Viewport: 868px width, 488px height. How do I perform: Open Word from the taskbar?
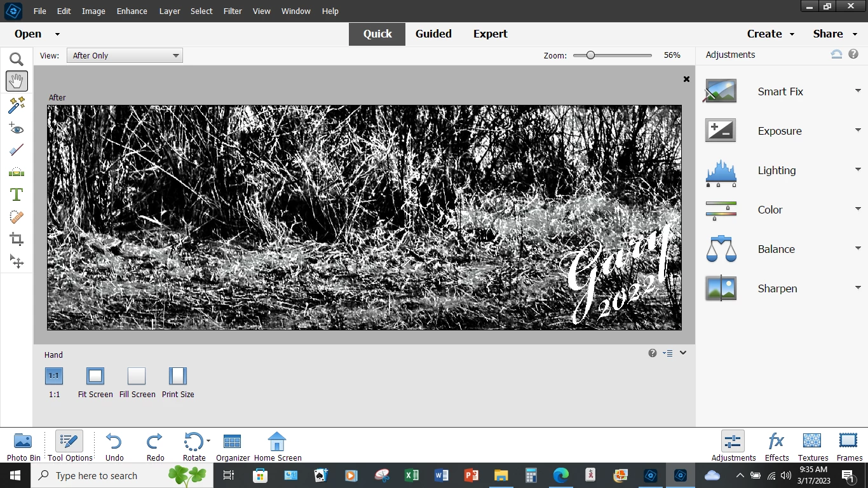pyautogui.click(x=441, y=475)
